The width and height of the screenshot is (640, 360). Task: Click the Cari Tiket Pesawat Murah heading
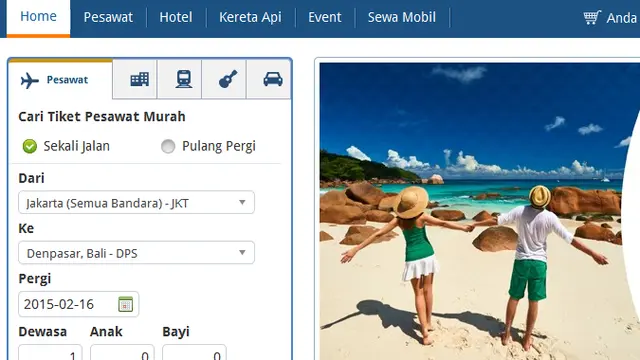[x=102, y=117]
